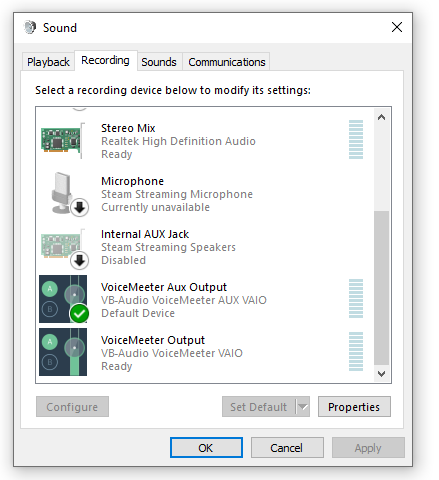Click 'Steam Streaming Speakers' text

[x=168, y=247]
